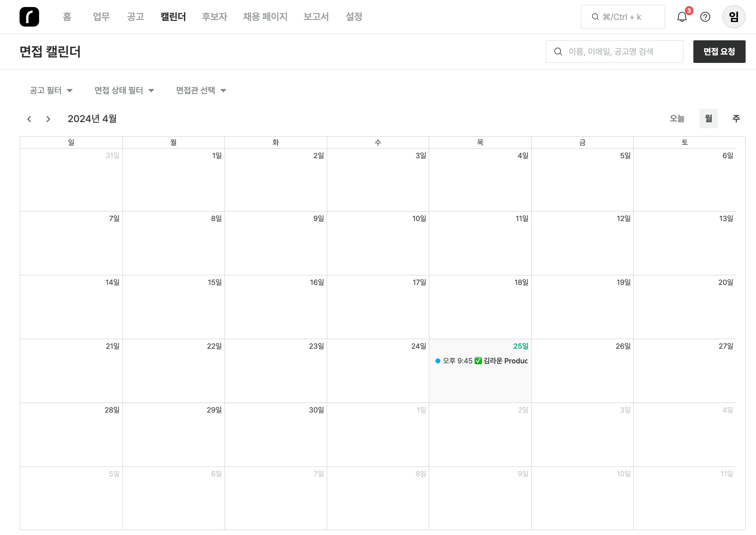Open the 후보자 menu tab

[x=214, y=17]
